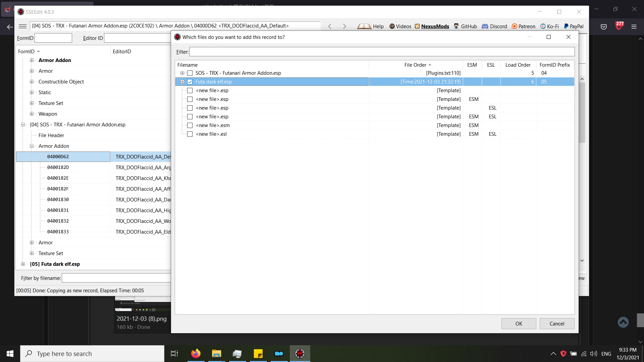Image resolution: width=644 pixels, height=362 pixels.
Task: Check <new file>.esp template flagged ESM only
Action: tap(190, 99)
